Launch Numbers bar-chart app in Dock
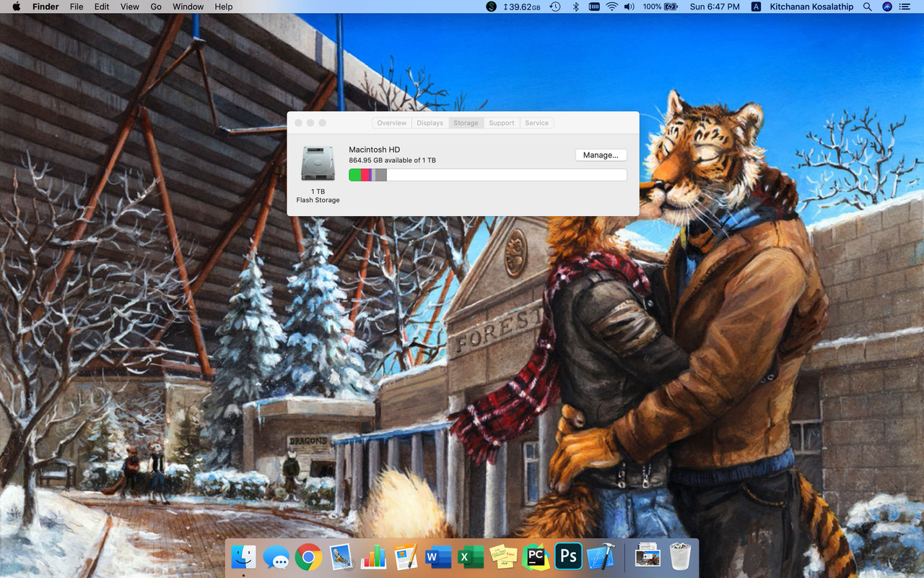Viewport: 924px width, 578px height. (x=373, y=556)
